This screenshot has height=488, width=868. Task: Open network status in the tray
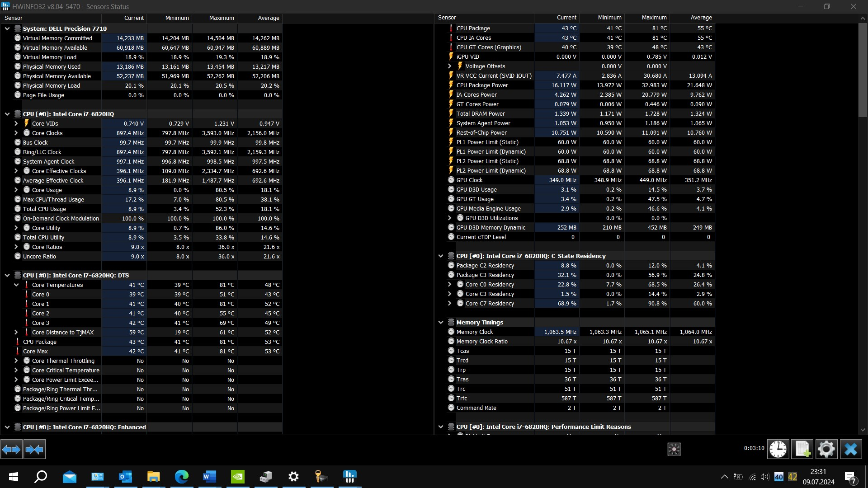coord(752,477)
